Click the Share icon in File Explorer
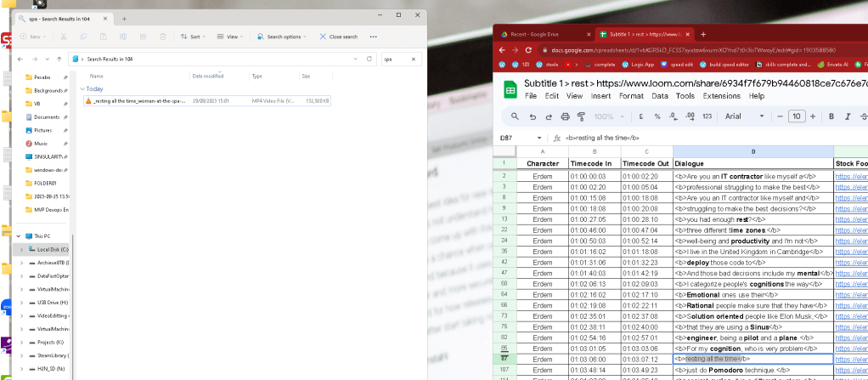This screenshot has height=380, width=868. (143, 37)
